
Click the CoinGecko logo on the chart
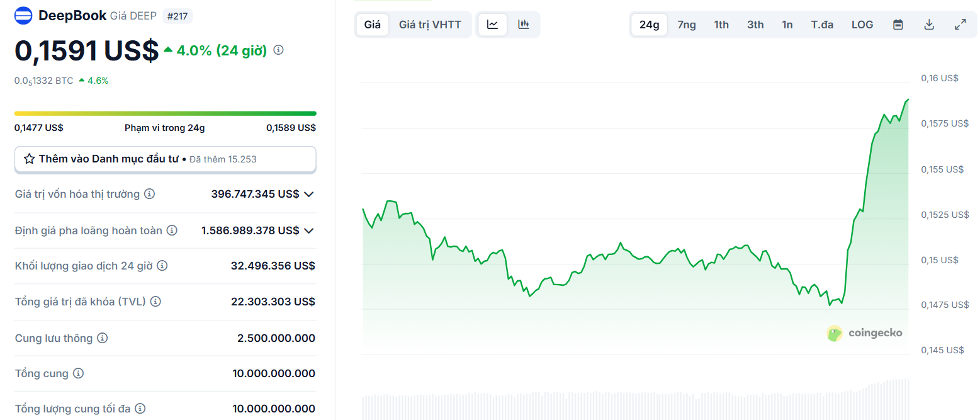coord(864,333)
